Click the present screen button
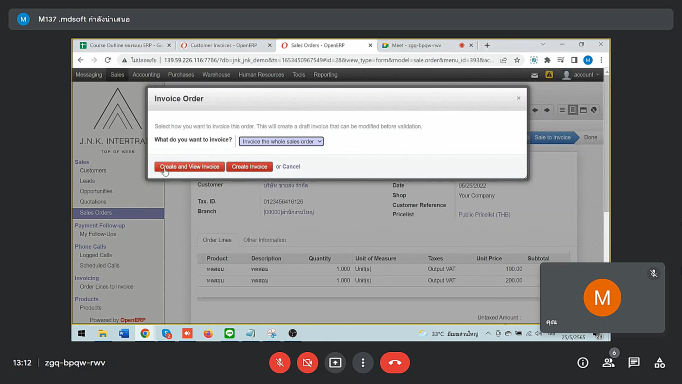The height and width of the screenshot is (384, 682). [335, 362]
